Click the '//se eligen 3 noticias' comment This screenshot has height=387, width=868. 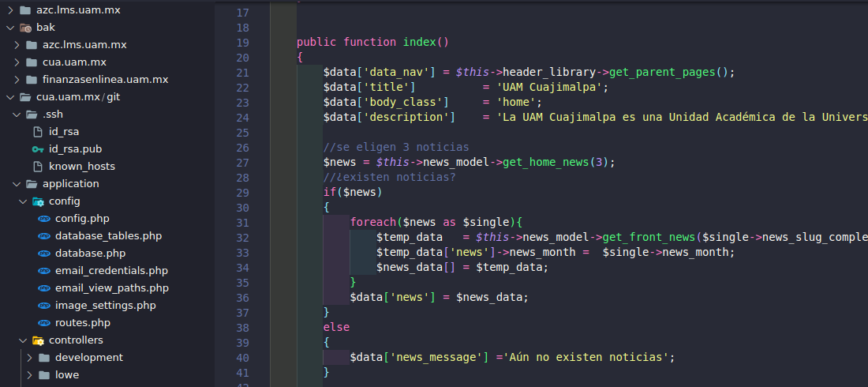396,148
